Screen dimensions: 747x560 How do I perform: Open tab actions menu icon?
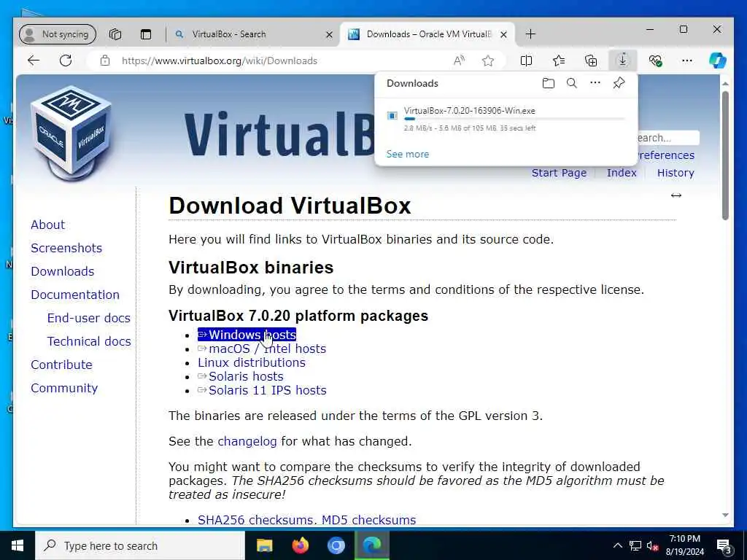[146, 34]
